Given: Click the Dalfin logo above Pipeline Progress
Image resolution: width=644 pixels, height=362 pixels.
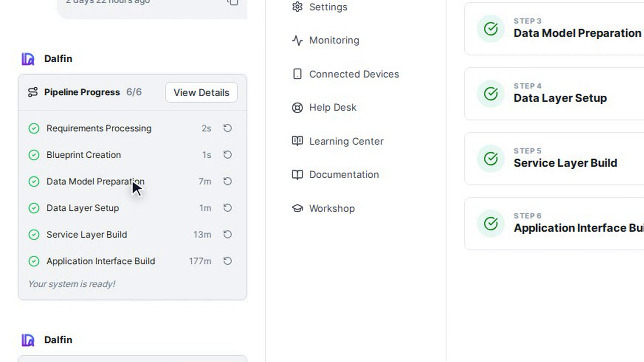Looking at the screenshot, I should coord(28,59).
